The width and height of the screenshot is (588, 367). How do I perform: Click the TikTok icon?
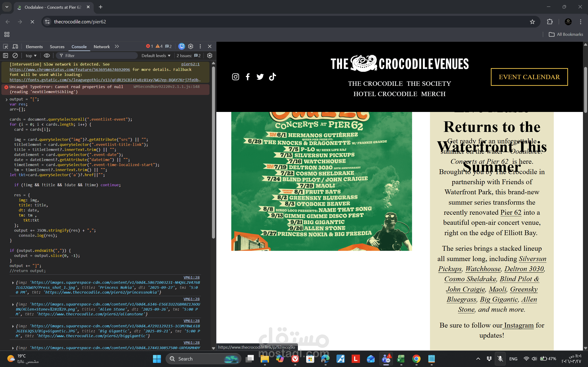pyautogui.click(x=272, y=77)
